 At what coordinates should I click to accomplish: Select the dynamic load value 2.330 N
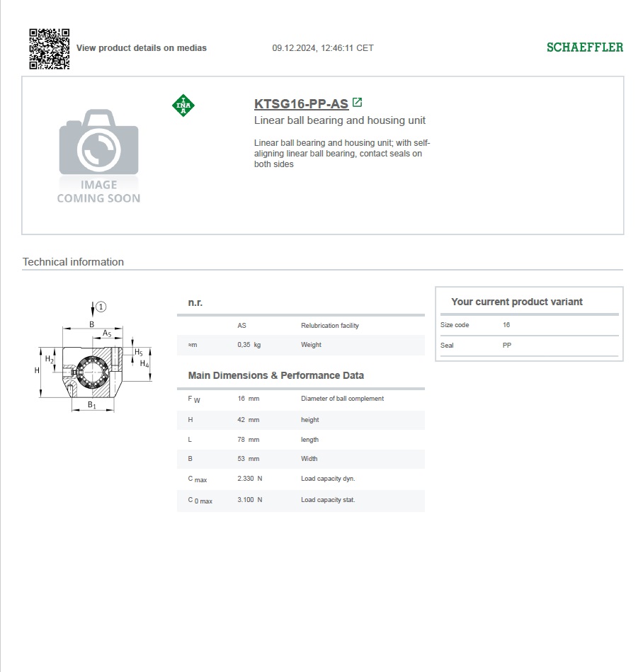(x=250, y=478)
